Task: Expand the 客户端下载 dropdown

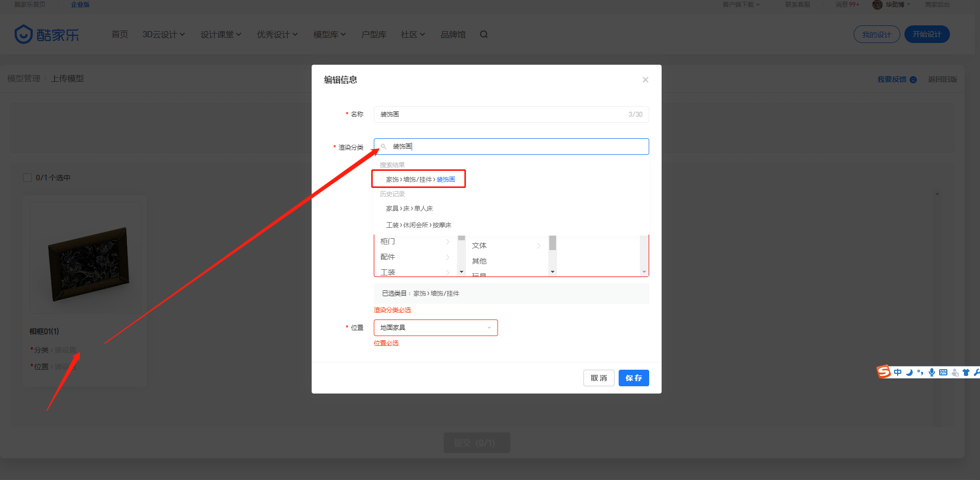Action: (x=740, y=5)
